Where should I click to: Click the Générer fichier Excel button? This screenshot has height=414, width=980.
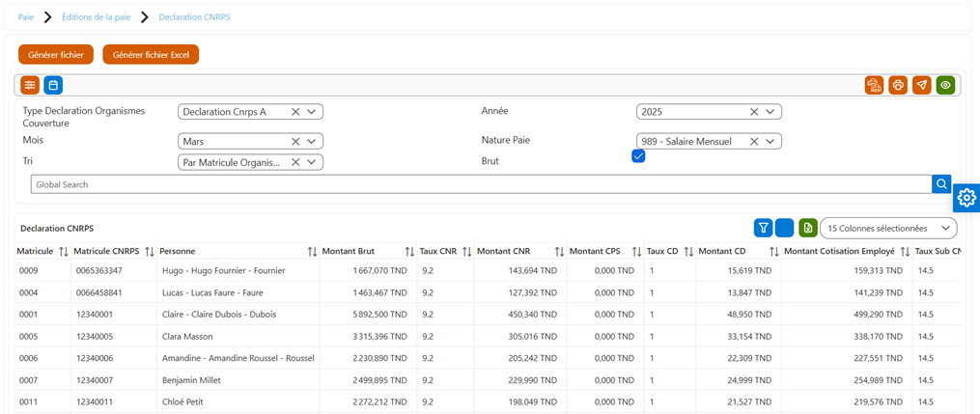point(151,54)
